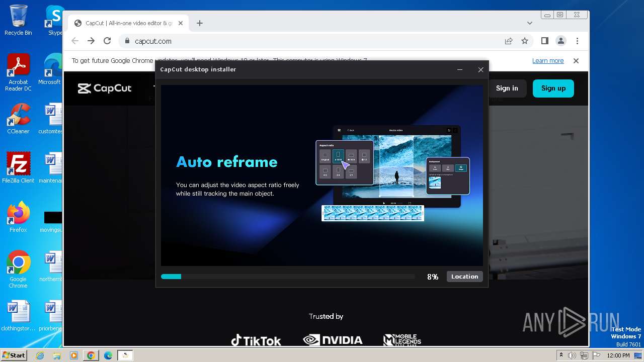Viewport: 644px width, 362px height.
Task: Open clothingstor Word document on desktop
Action: tap(18, 316)
